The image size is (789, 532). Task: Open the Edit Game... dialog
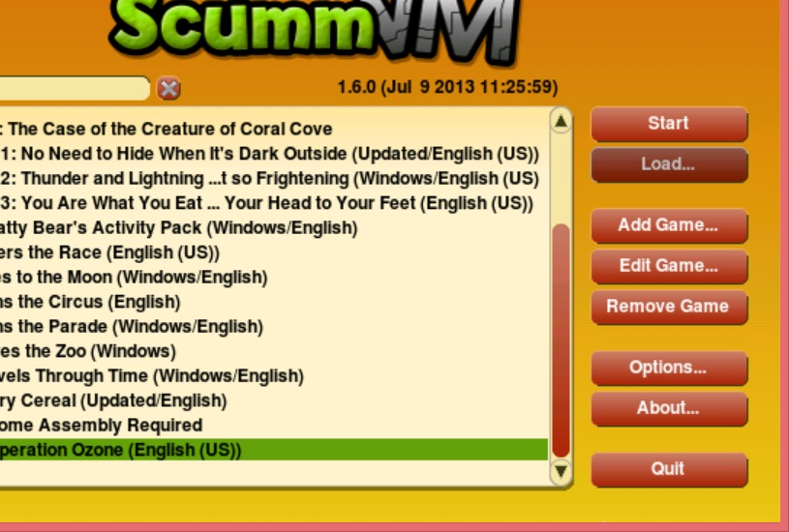coord(669,266)
